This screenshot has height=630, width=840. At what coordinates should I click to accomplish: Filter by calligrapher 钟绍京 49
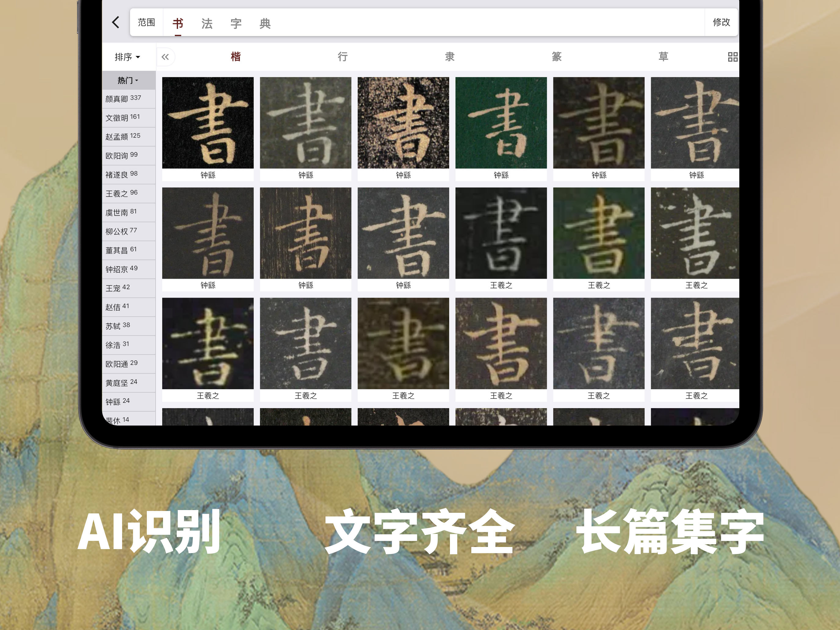[129, 269]
